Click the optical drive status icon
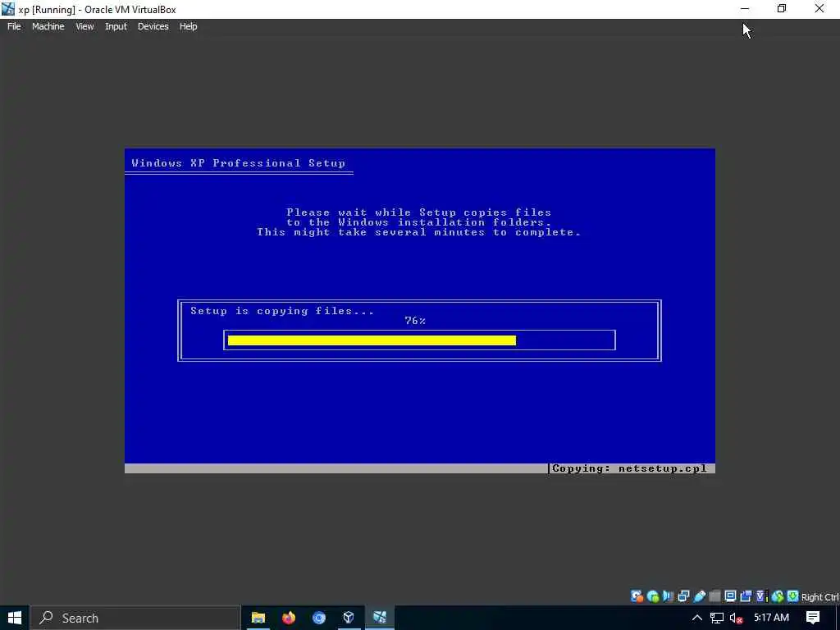This screenshot has height=630, width=840. pyautogui.click(x=653, y=596)
